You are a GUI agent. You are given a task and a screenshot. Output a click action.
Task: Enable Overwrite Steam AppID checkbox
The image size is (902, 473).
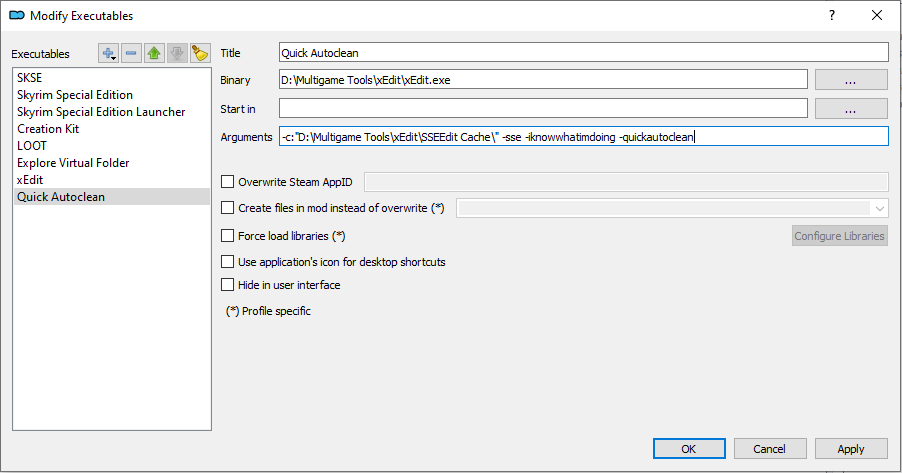click(227, 182)
